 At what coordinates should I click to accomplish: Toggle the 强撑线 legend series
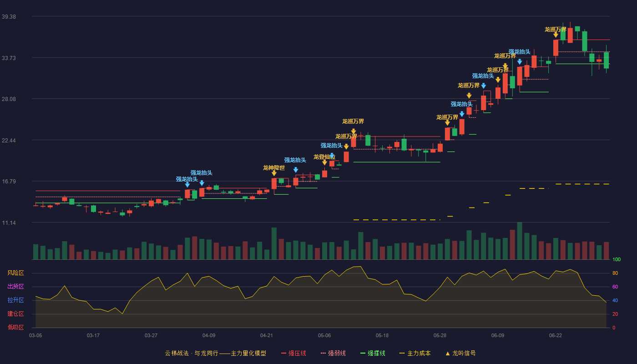click(373, 353)
